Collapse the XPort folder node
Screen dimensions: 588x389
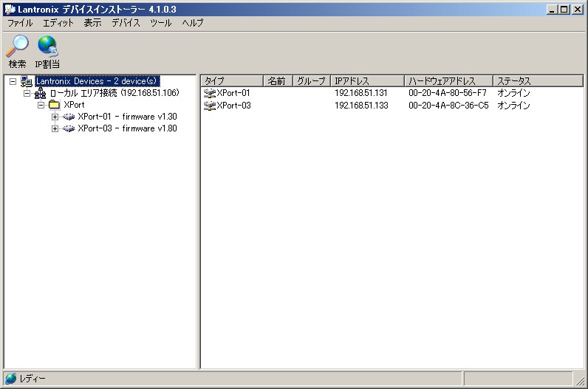pos(41,105)
